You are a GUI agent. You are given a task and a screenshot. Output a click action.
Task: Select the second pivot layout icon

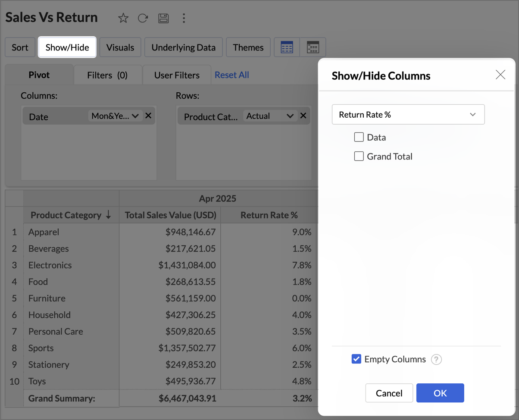pyautogui.click(x=313, y=47)
